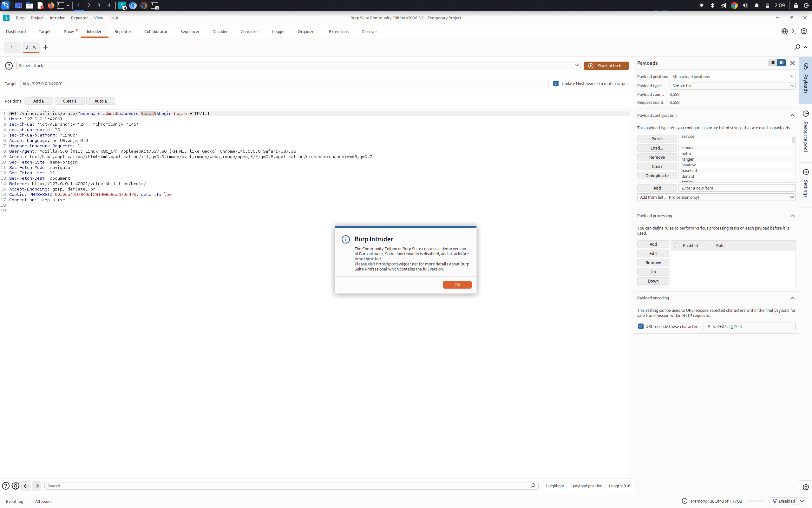Switch to the Proxy tab
The height and width of the screenshot is (508, 812).
(69, 31)
